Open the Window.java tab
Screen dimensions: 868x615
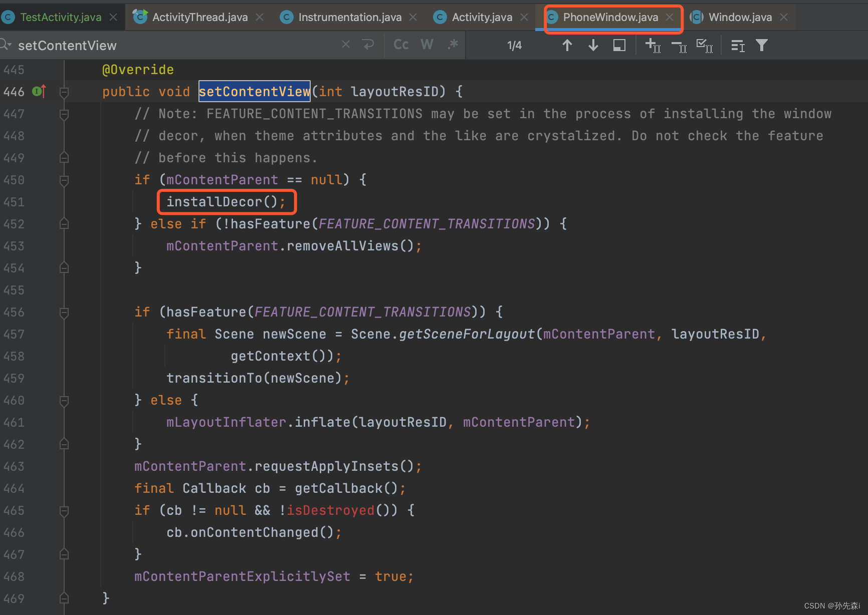(740, 18)
